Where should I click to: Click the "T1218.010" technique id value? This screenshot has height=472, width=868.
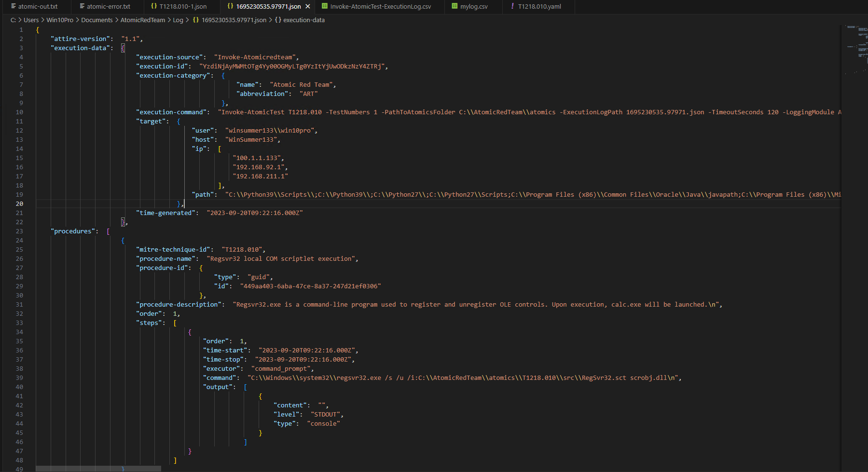tap(242, 249)
